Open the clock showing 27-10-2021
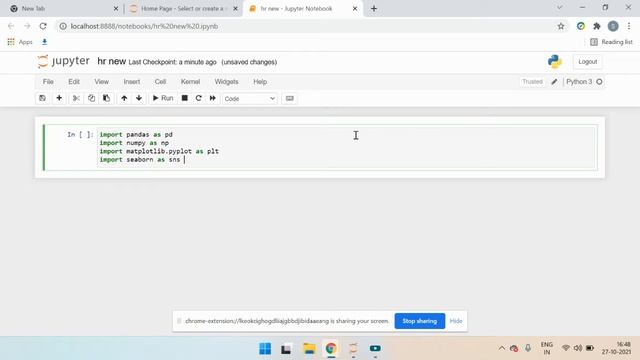The image size is (640, 360). 616,348
